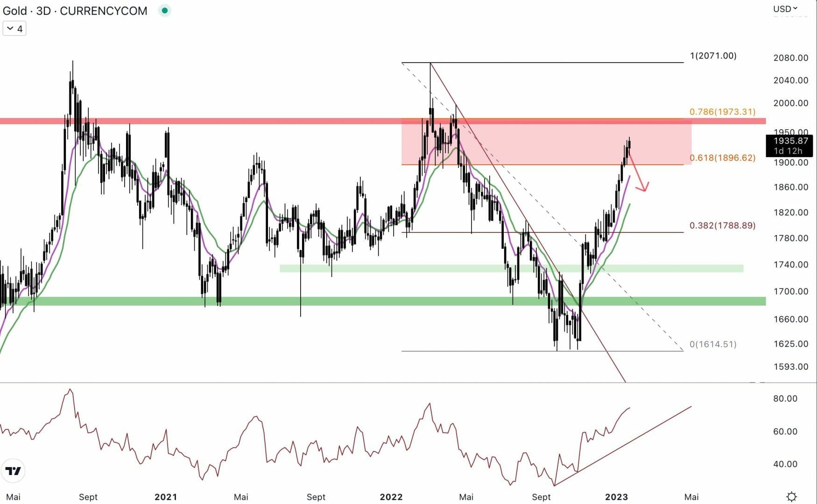The width and height of the screenshot is (817, 504).
Task: Select the dark green support band
Action: click(x=383, y=301)
